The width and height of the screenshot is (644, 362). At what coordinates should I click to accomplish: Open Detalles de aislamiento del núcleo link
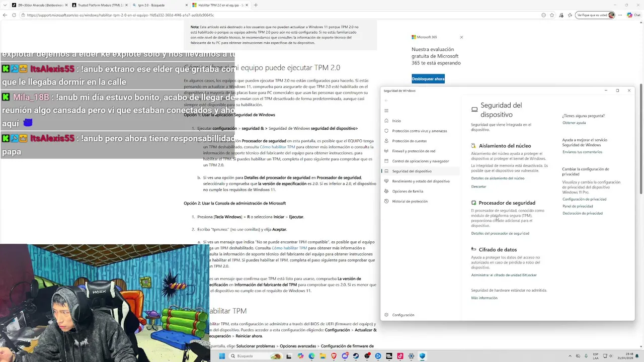point(498,178)
